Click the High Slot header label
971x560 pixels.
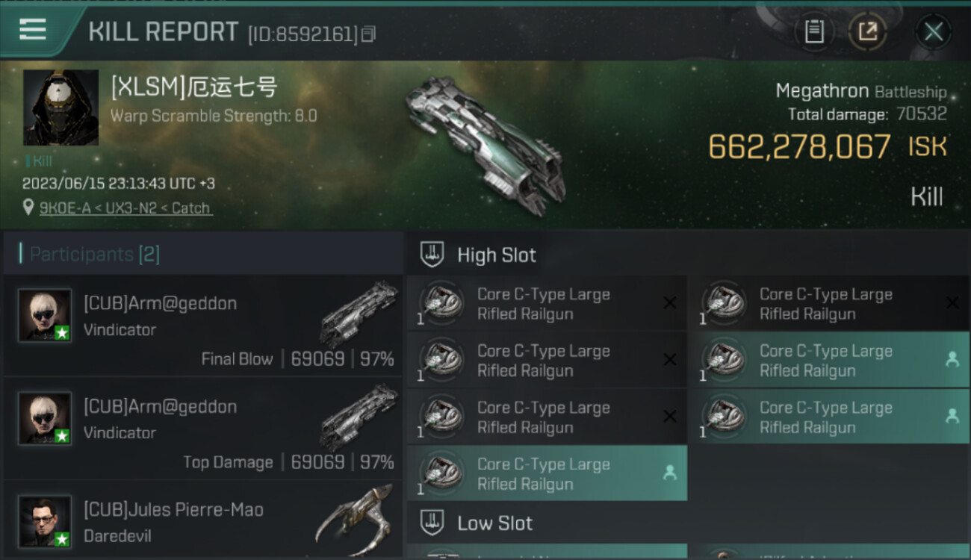coord(497,255)
